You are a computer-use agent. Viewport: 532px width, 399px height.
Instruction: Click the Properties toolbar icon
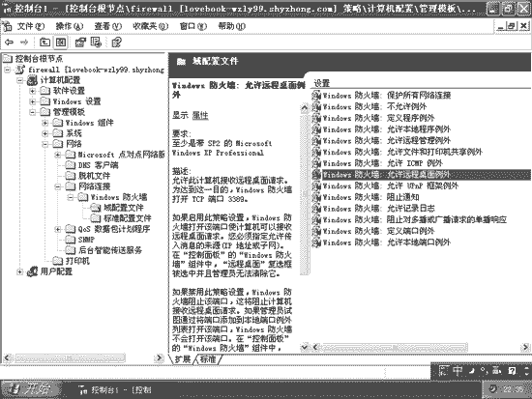[80, 43]
